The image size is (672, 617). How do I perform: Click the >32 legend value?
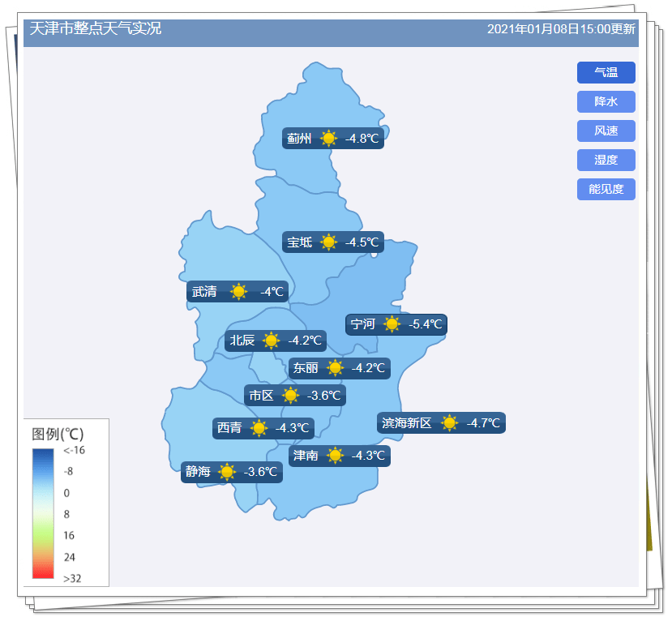tap(72, 579)
